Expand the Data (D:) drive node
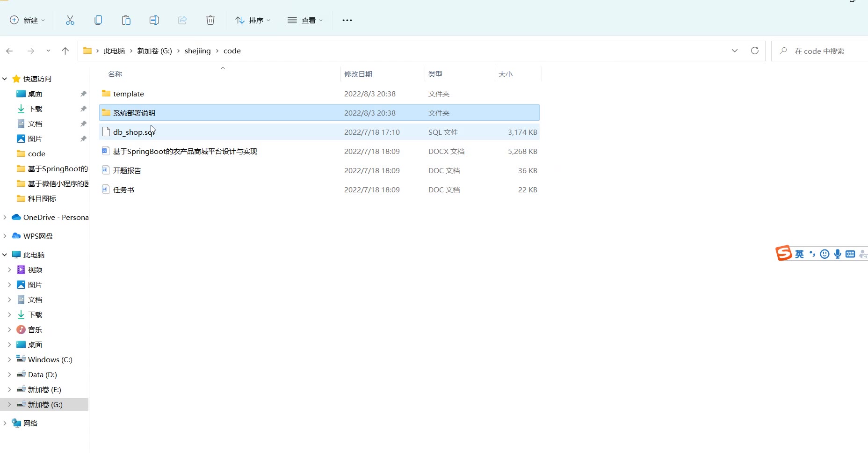Viewport: 868px width, 453px height. point(9,374)
